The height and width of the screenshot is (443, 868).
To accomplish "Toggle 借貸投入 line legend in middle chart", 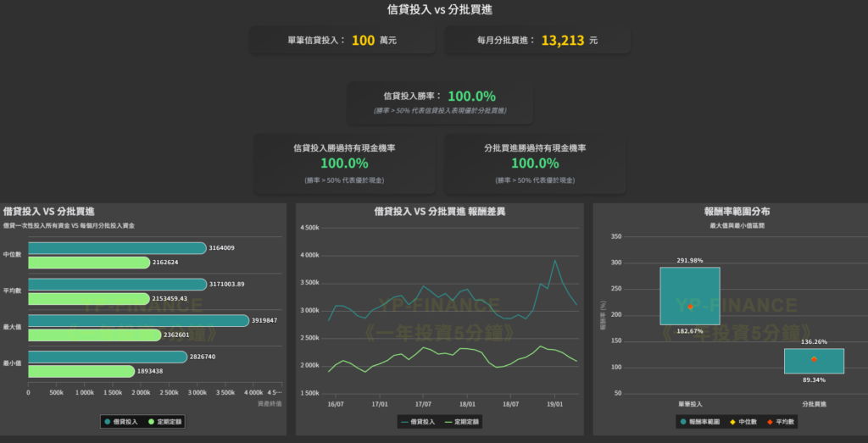I will pyautogui.click(x=416, y=421).
